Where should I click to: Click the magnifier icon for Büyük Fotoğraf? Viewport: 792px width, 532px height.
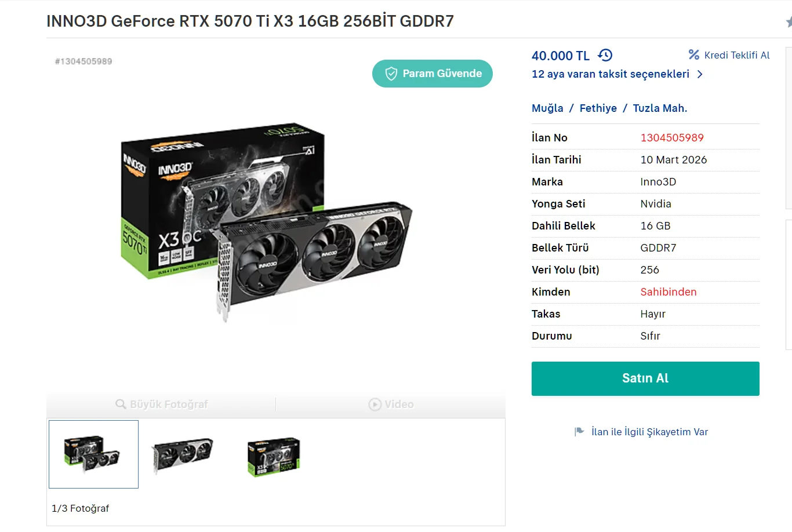[x=121, y=404]
